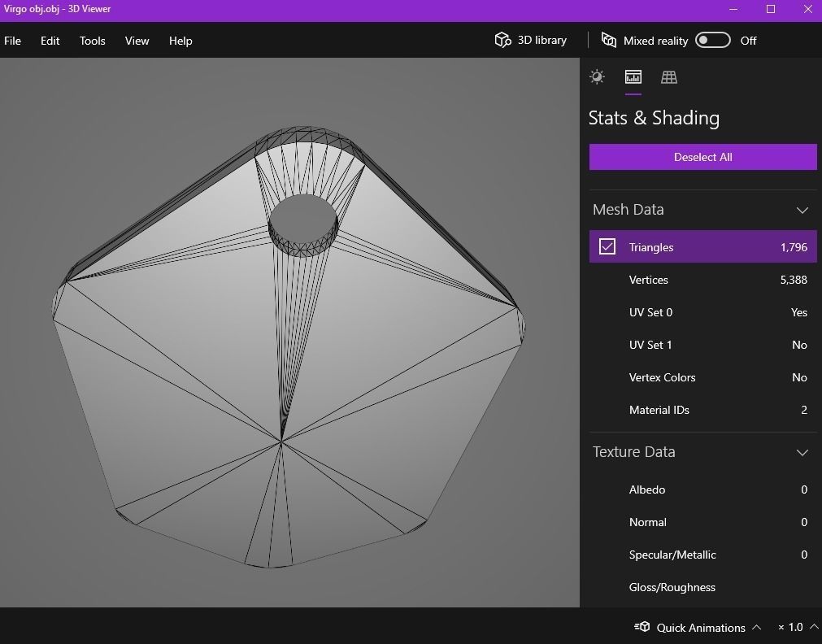Open the Environment & Lighting tab icon
The image size is (822, 644).
click(x=597, y=77)
